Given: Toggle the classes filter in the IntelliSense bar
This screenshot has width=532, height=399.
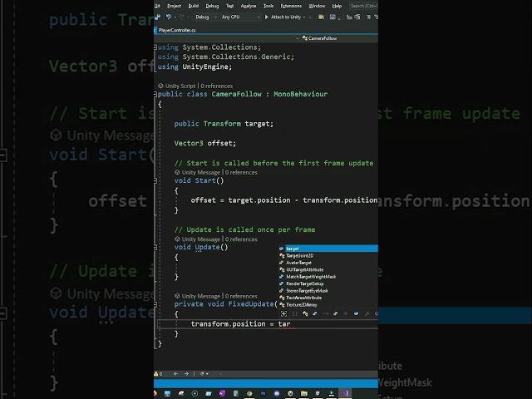Looking at the screenshot, I should click(x=305, y=314).
